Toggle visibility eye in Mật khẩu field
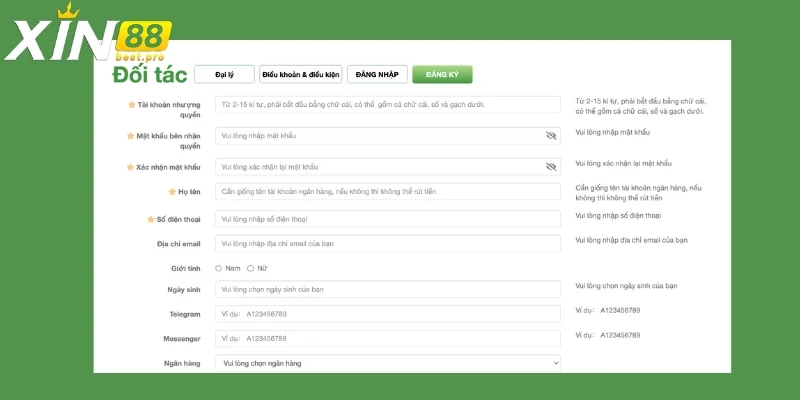 [550, 135]
